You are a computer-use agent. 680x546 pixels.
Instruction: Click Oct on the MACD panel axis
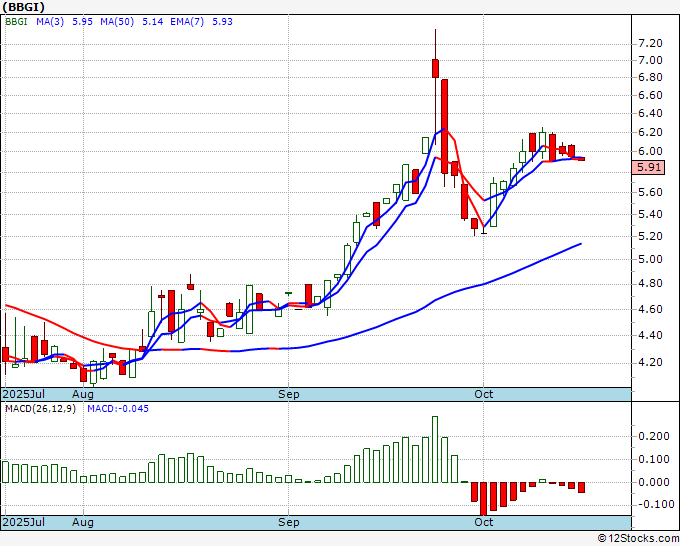tap(484, 522)
